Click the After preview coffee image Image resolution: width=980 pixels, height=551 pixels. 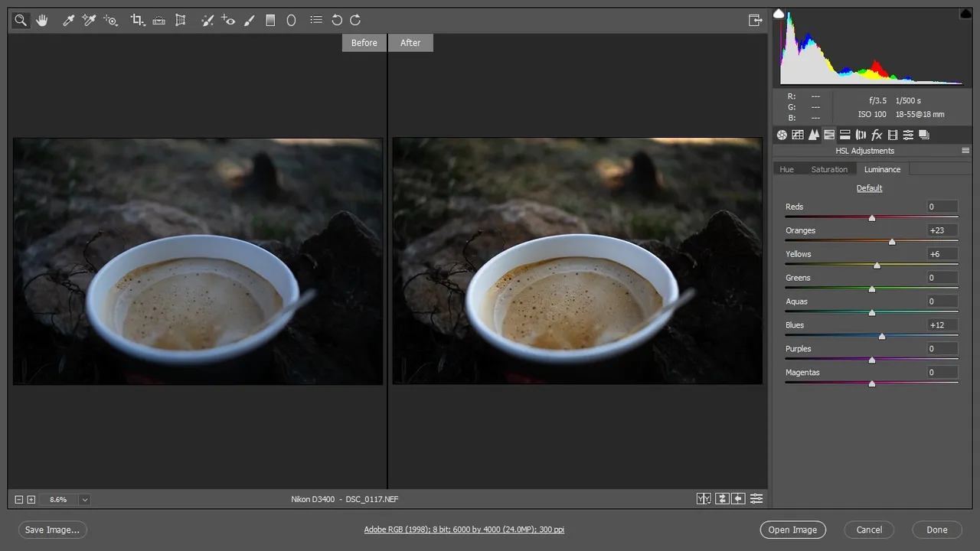click(x=577, y=261)
